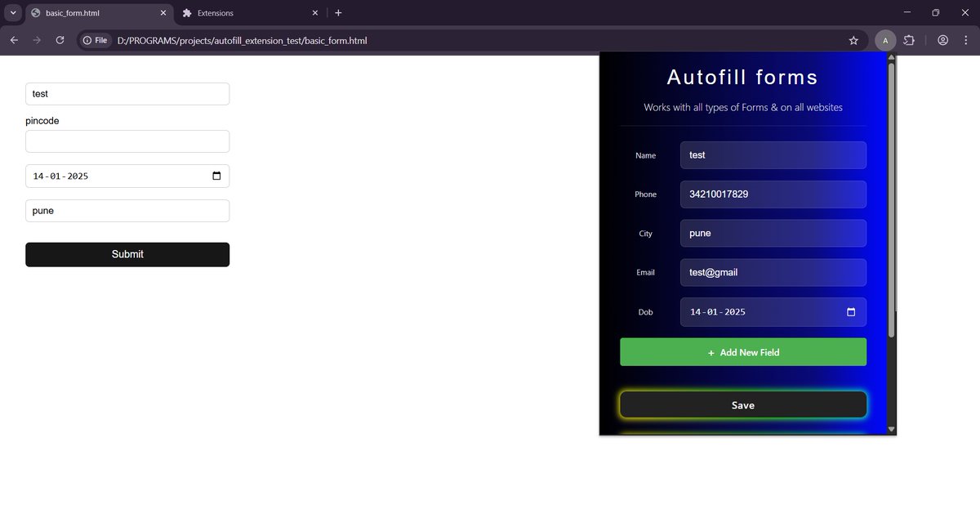The image size is (980, 518).
Task: Open the calendar picker in Dob field
Action: pyautogui.click(x=851, y=312)
